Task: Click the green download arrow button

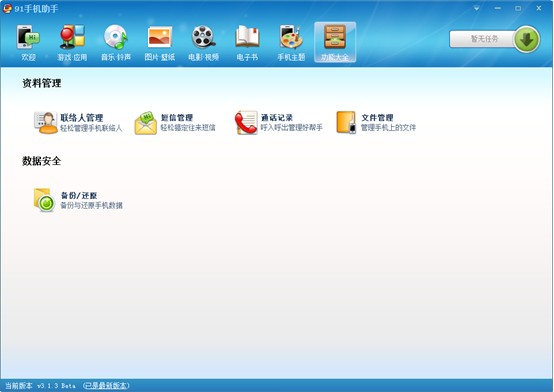Action: (527, 39)
